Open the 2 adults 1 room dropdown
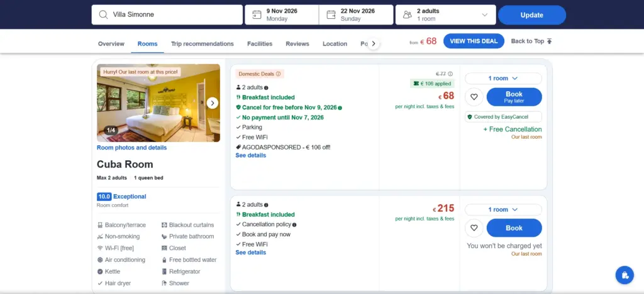 [446, 14]
